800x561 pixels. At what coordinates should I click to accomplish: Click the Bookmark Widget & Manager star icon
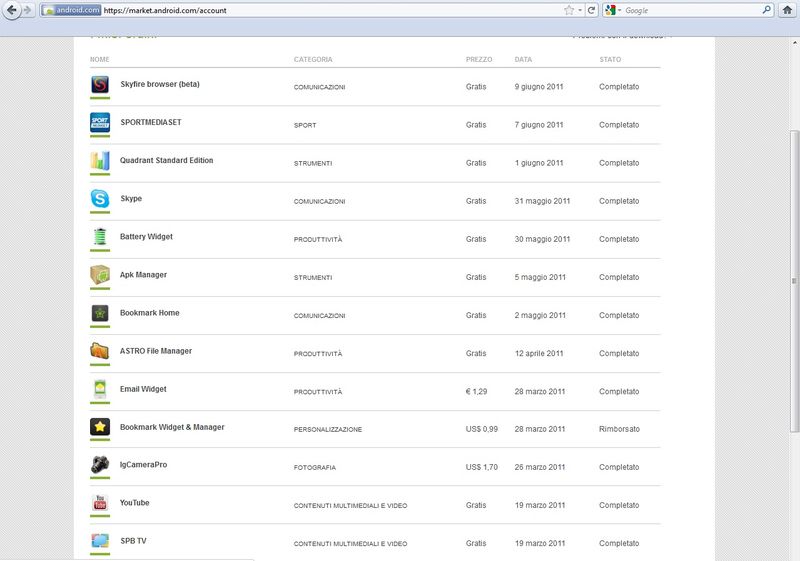click(x=100, y=427)
